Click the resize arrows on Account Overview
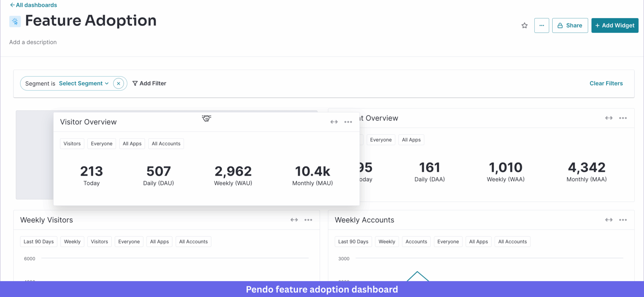Image resolution: width=644 pixels, height=297 pixels. [x=609, y=118]
